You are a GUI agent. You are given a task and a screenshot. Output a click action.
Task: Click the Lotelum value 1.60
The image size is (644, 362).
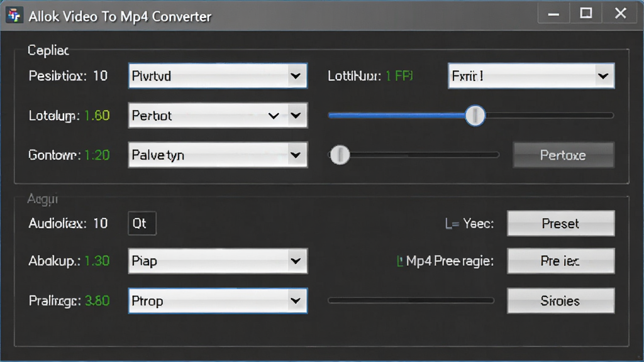pos(97,116)
